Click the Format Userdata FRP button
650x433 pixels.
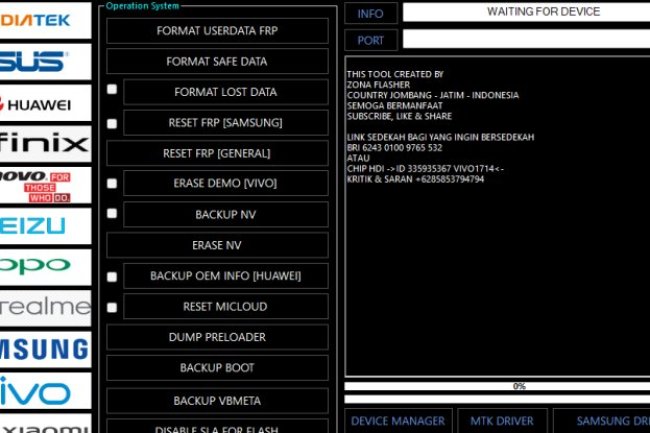coord(217,31)
